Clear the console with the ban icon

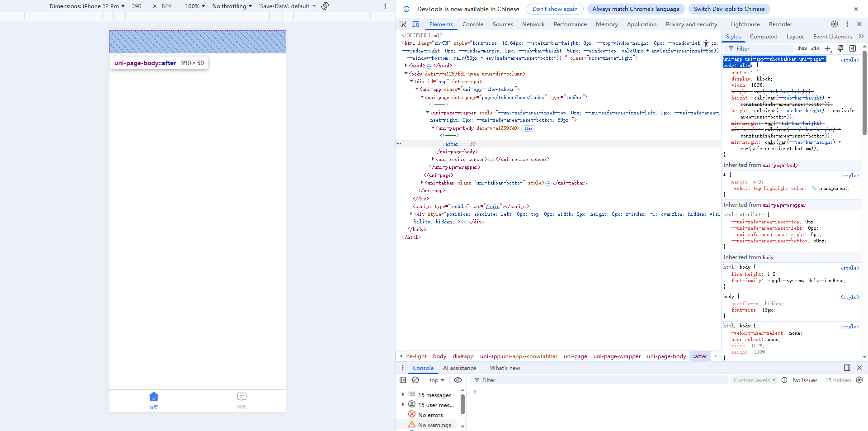click(415, 380)
